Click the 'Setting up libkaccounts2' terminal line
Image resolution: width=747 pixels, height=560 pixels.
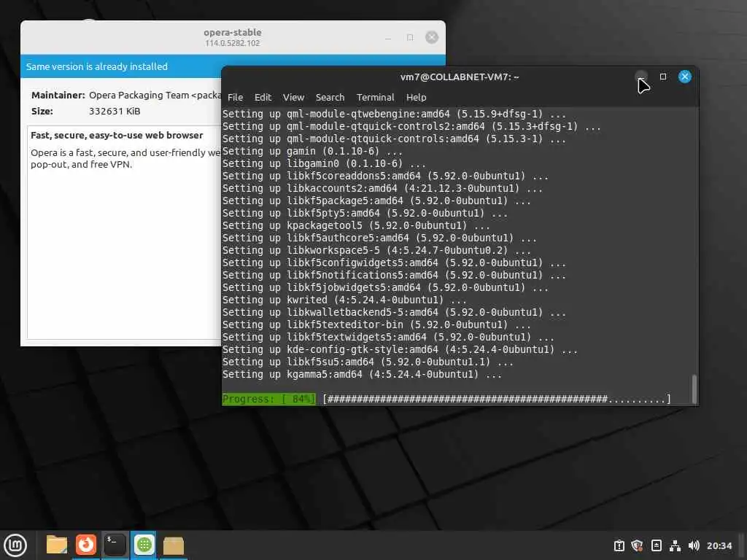click(382, 188)
